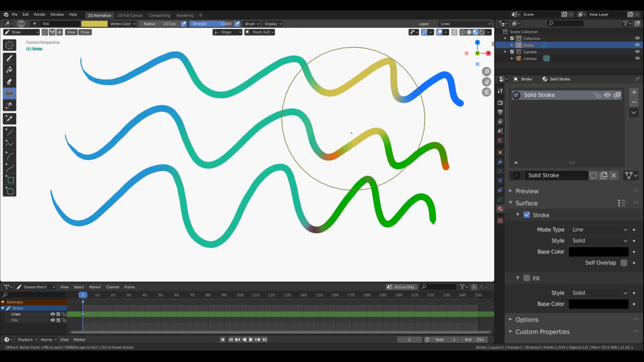
Task: Open the Stroke Style dropdown
Action: coord(599,240)
